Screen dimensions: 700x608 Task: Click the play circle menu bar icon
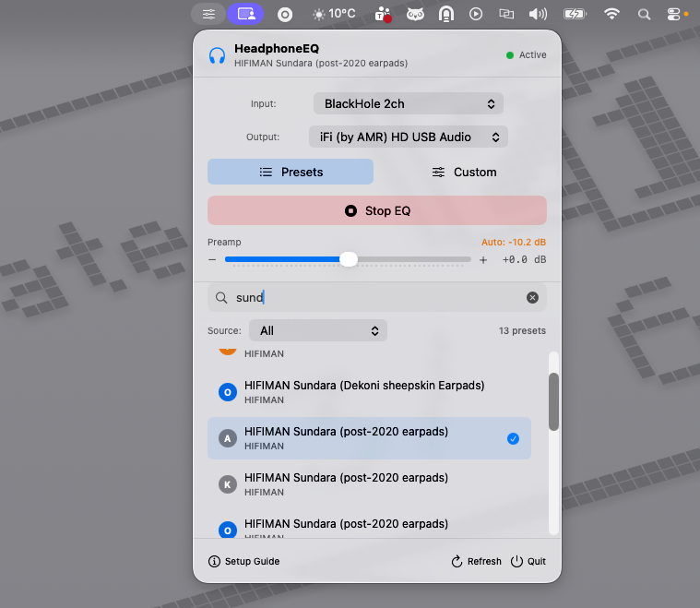(476, 14)
